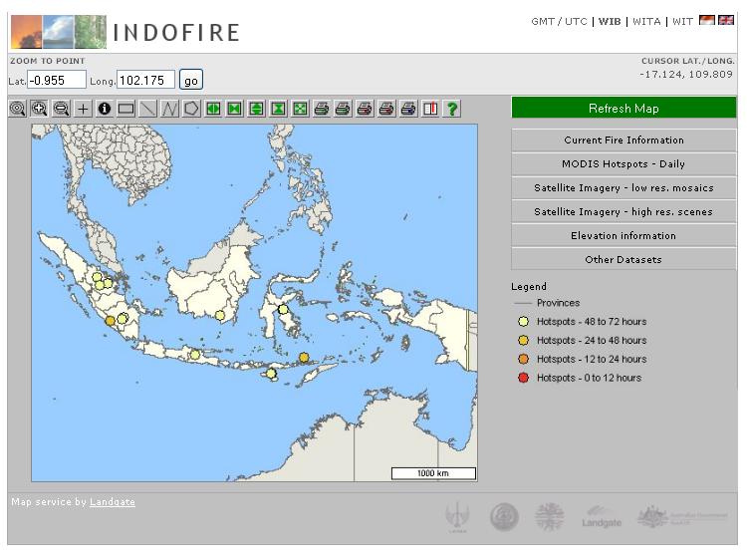This screenshot has height=560, width=747.
Task: Select the straight line measure tool
Action: coord(148,109)
